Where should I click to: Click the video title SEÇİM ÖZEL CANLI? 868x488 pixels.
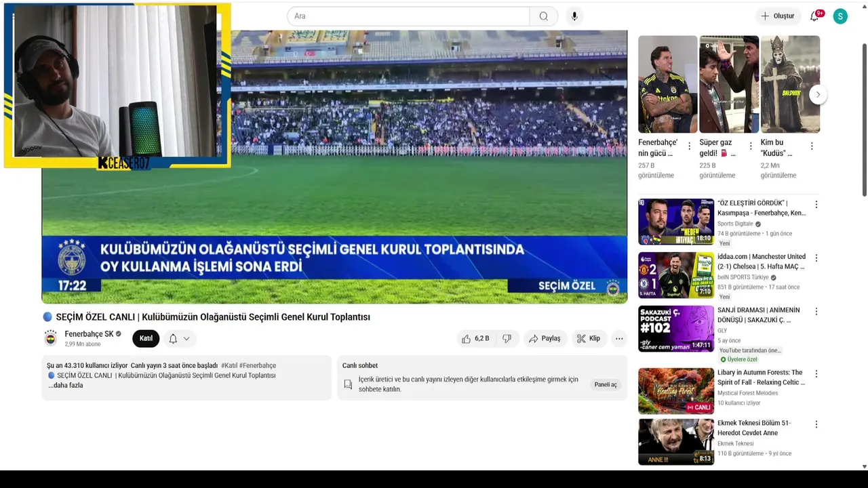(x=213, y=317)
